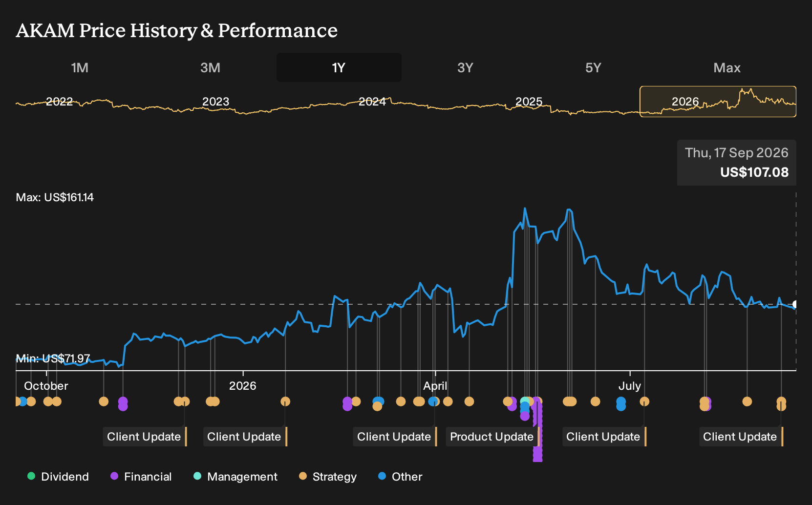
Task: Open the Client Update label left of April
Action: tap(395, 437)
